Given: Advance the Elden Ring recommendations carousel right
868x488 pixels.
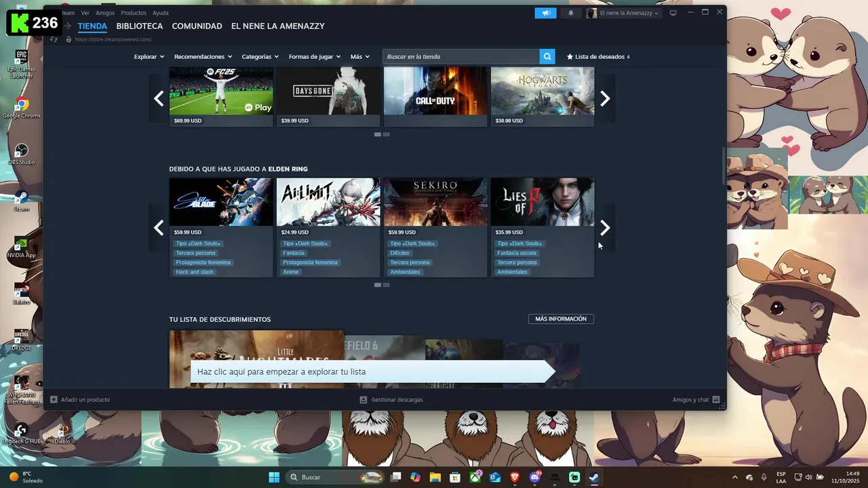Looking at the screenshot, I should pyautogui.click(x=605, y=228).
